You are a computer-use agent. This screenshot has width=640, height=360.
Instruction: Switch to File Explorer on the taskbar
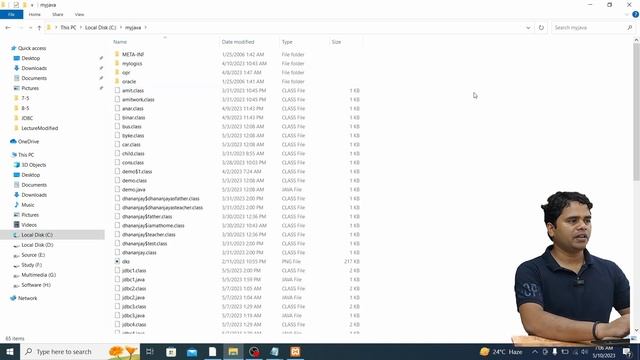pyautogui.click(x=233, y=351)
